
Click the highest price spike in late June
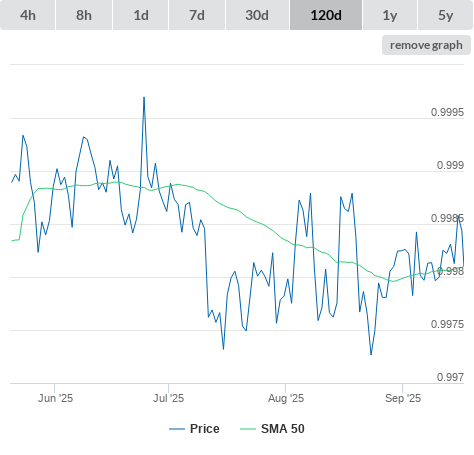[144, 98]
